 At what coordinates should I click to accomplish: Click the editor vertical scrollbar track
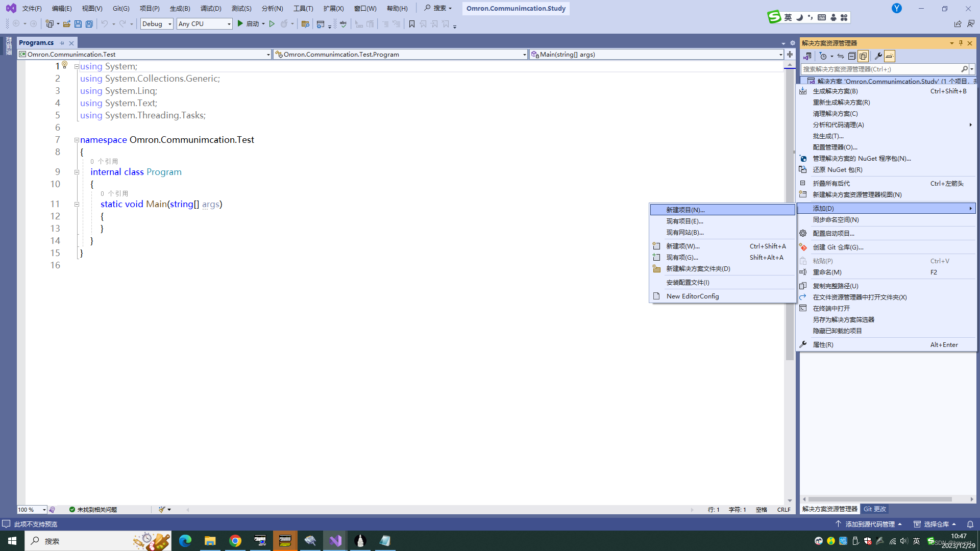pos(790,429)
